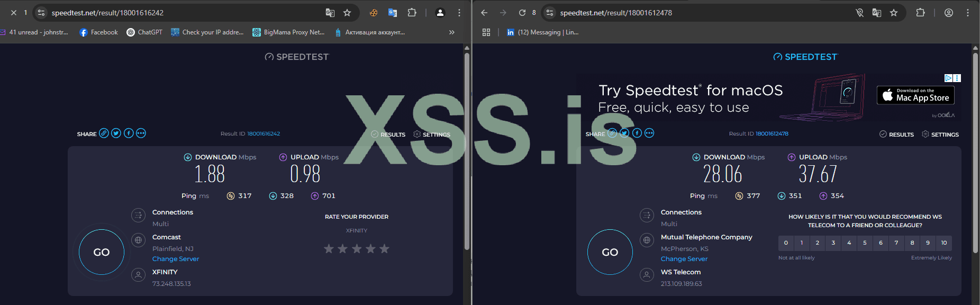Open the '41 unread - johnstr...' bookmark

click(x=35, y=32)
